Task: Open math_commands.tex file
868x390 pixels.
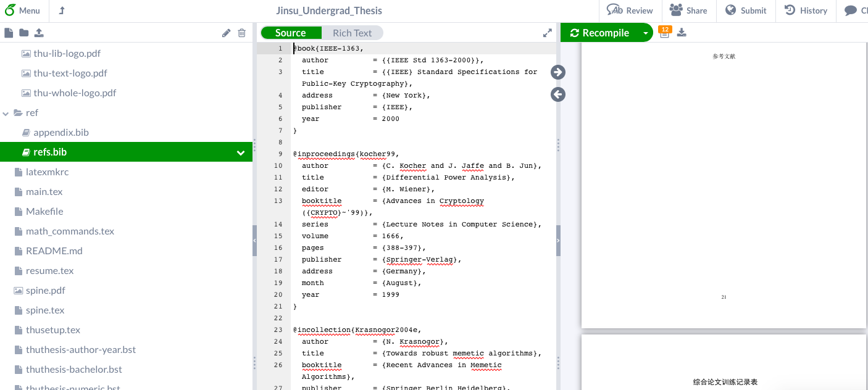Action: pos(70,231)
